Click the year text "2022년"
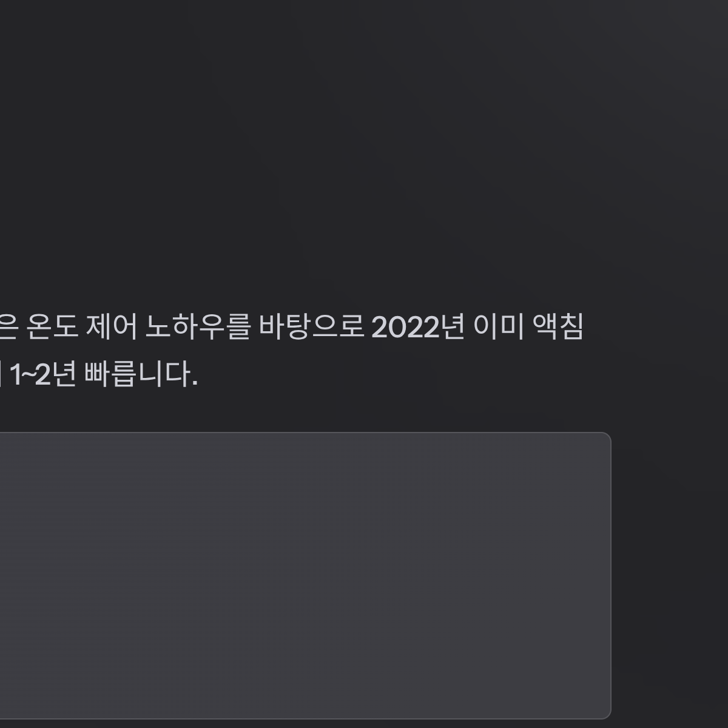 pos(418,328)
